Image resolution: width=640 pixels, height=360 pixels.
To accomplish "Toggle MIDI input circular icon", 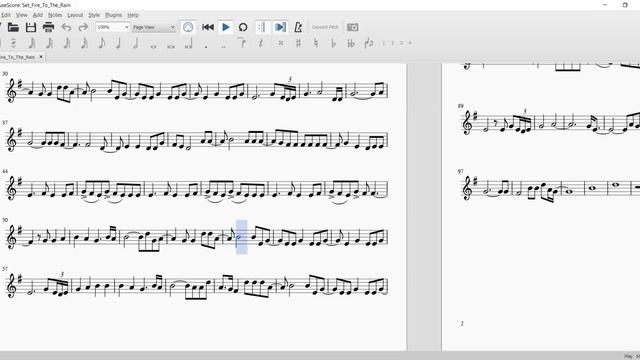I will click(x=188, y=27).
